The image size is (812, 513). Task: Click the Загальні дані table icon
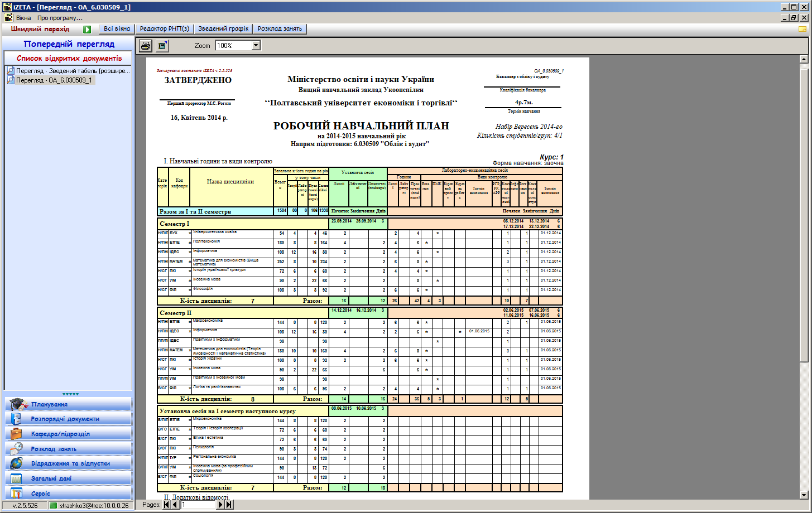click(17, 478)
